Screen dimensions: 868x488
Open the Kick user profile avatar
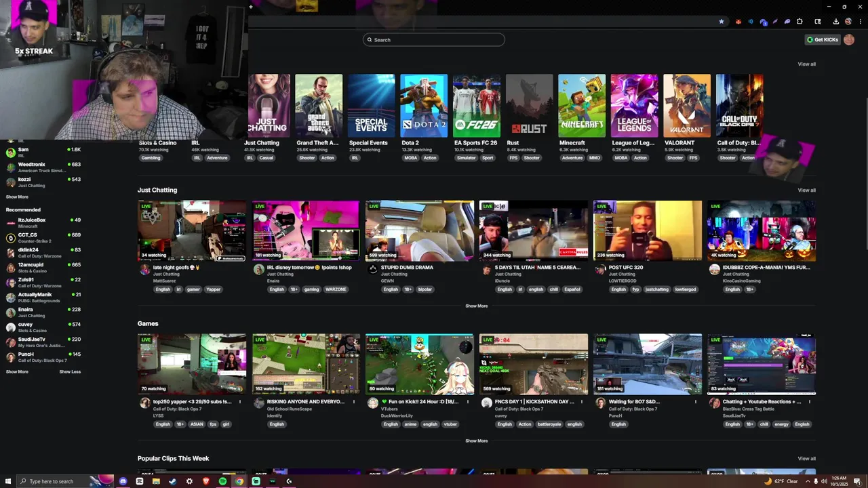849,39
